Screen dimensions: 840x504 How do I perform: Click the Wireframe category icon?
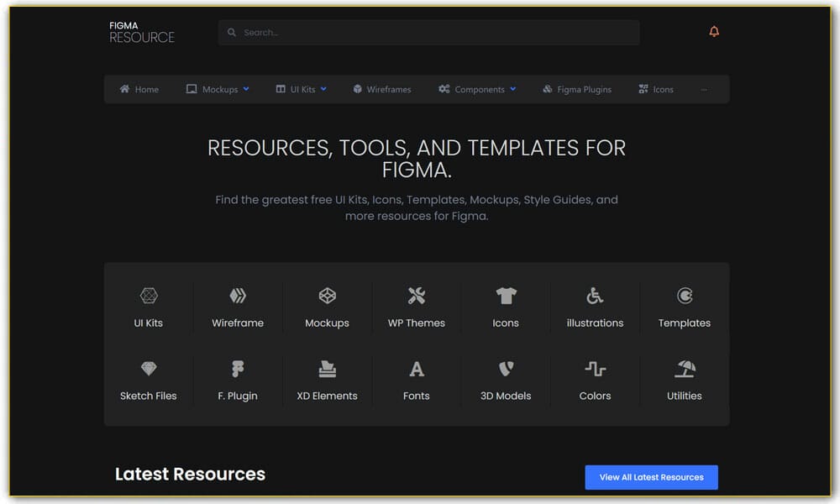pos(238,296)
